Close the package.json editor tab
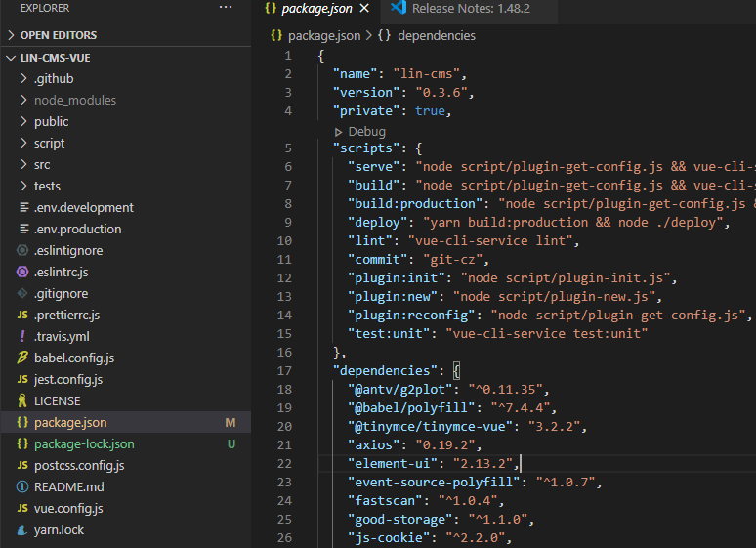Image resolution: width=756 pixels, height=548 pixels. pos(364,8)
